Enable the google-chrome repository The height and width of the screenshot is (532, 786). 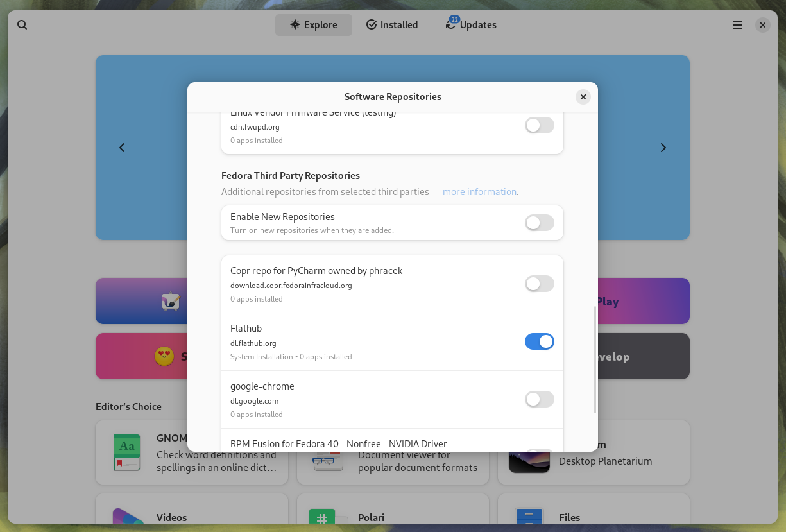[540, 399]
